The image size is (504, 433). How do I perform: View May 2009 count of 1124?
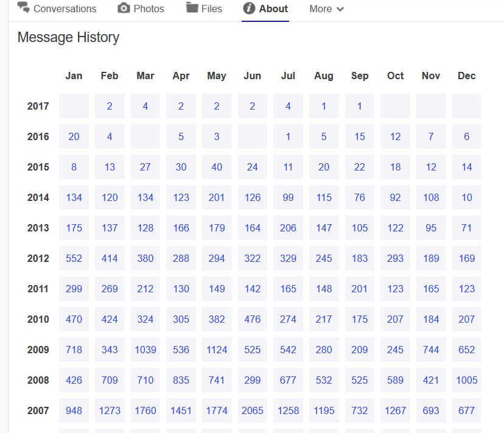[x=217, y=350]
